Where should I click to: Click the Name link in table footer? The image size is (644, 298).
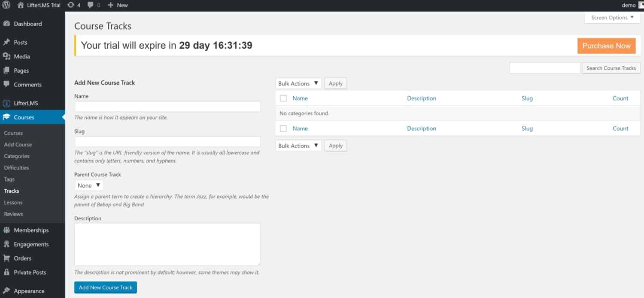300,128
